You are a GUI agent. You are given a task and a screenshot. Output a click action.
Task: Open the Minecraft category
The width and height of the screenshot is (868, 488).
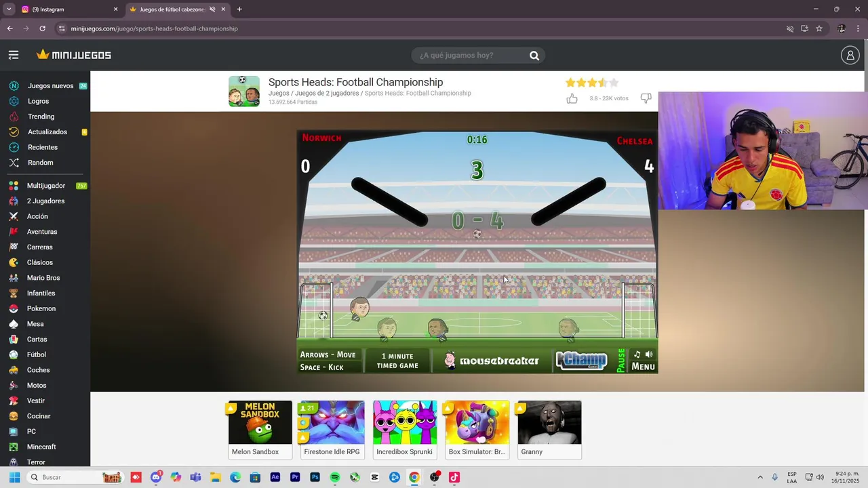(41, 447)
